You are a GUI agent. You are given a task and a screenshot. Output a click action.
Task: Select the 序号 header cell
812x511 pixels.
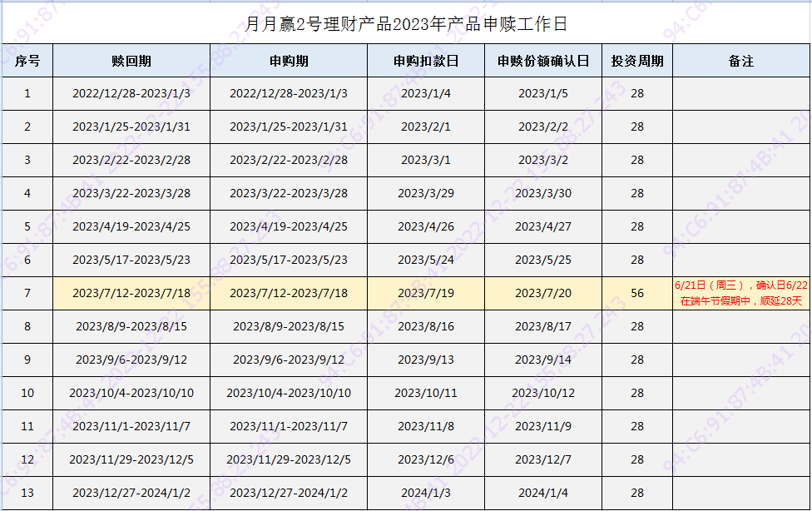[27, 61]
